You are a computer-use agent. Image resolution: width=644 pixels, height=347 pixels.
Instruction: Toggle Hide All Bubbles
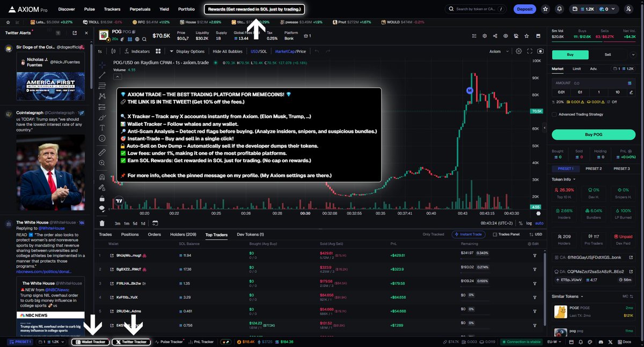pos(228,52)
